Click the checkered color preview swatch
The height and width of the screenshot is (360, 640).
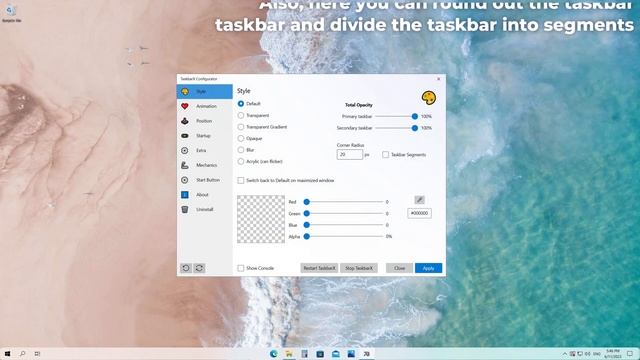[261, 219]
